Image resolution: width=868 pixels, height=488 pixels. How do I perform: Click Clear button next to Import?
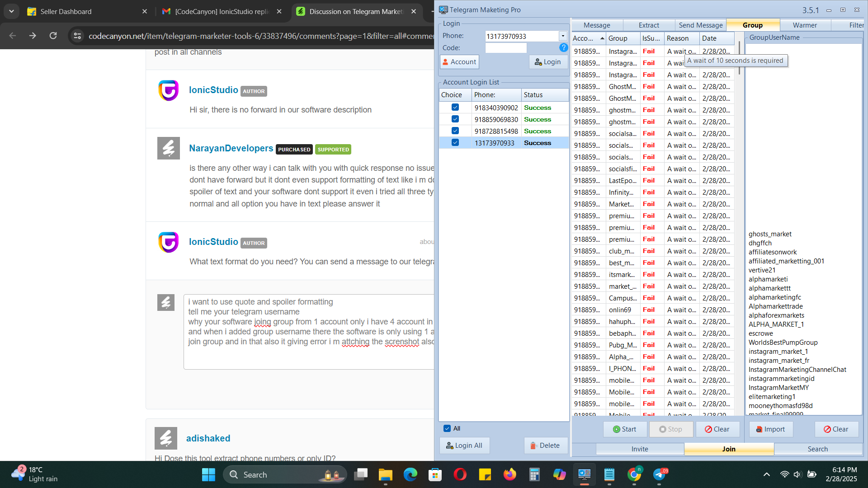click(x=836, y=429)
